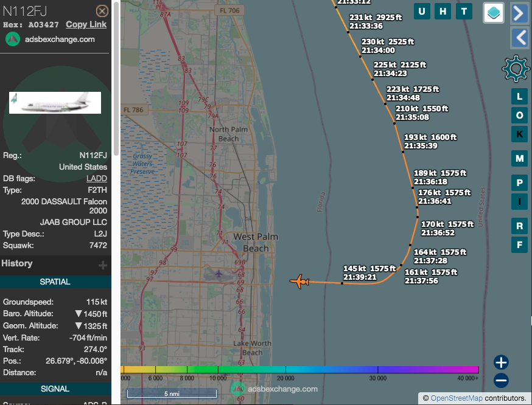The height and width of the screenshot is (405, 532).
Task: Click the Type value F2TH
Action: (x=97, y=190)
